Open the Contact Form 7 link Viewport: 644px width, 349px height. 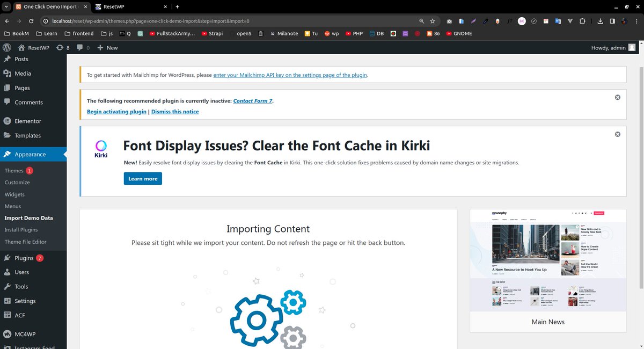pyautogui.click(x=253, y=101)
